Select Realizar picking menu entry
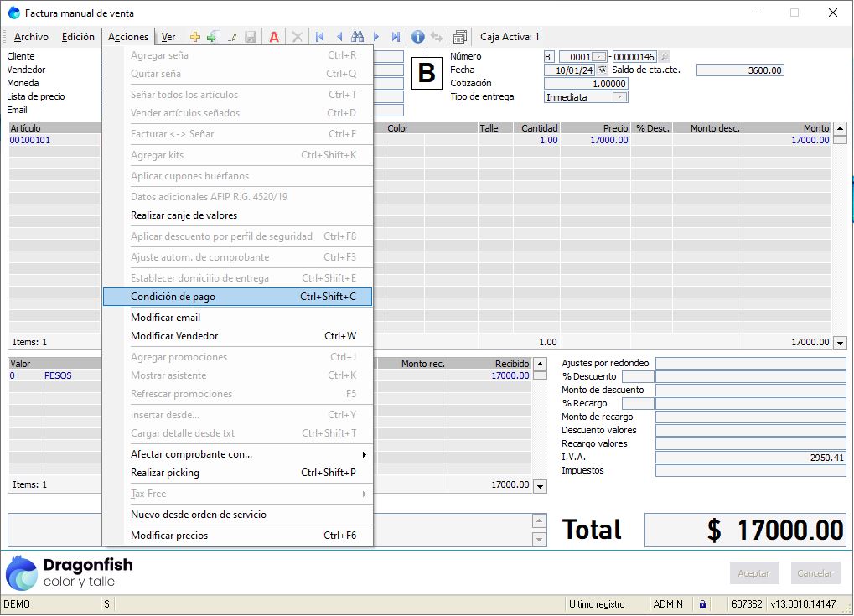This screenshot has height=616, width=854. (237, 473)
